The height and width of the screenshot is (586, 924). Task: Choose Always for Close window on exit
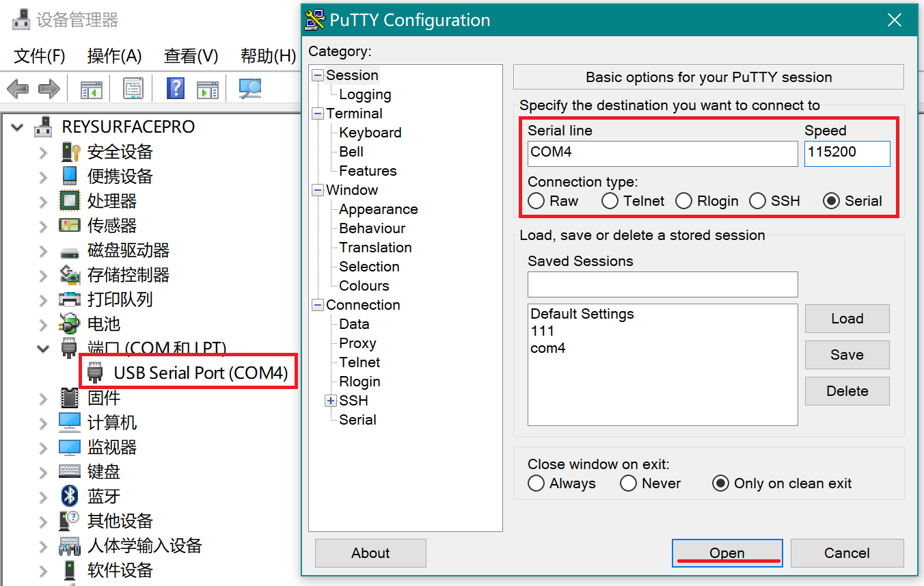pyautogui.click(x=536, y=483)
